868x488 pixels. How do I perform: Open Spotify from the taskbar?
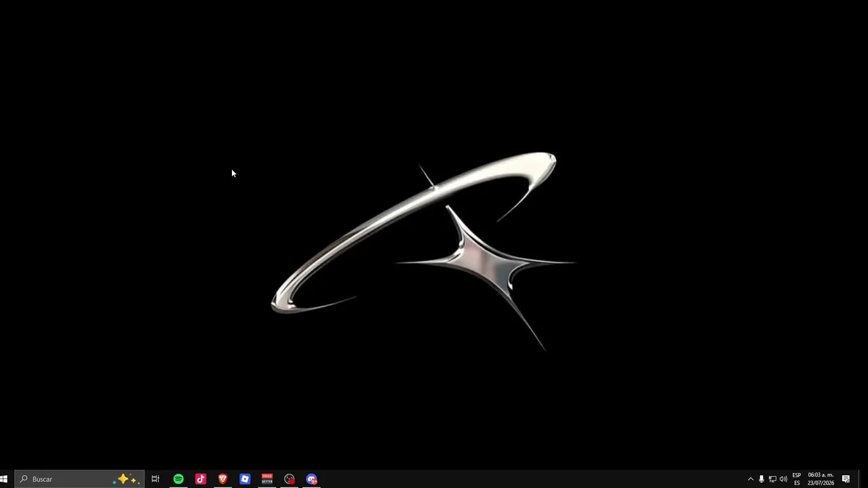(178, 479)
